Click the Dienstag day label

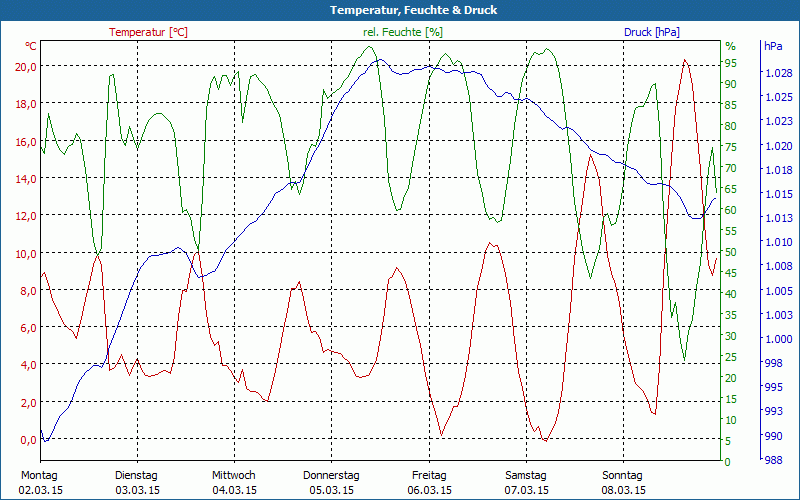[137, 475]
